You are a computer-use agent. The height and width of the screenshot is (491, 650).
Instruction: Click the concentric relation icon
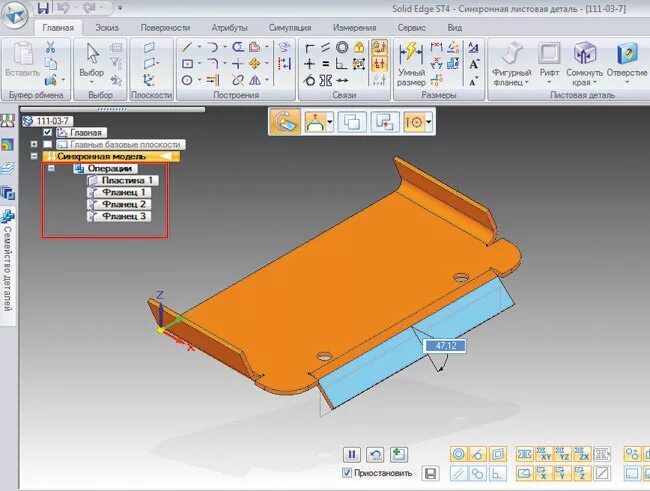pyautogui.click(x=342, y=47)
